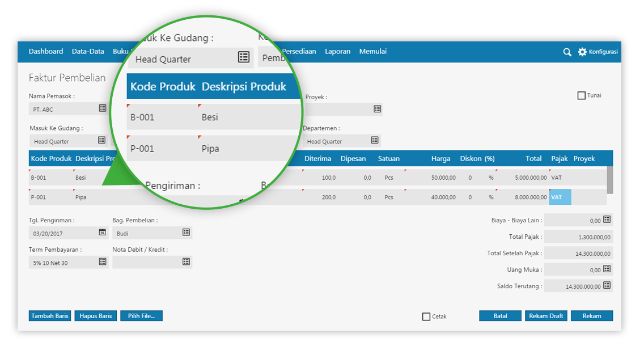Open Konfigurasi settings with the gear icon
This screenshot has height=346, width=644.
click(582, 52)
